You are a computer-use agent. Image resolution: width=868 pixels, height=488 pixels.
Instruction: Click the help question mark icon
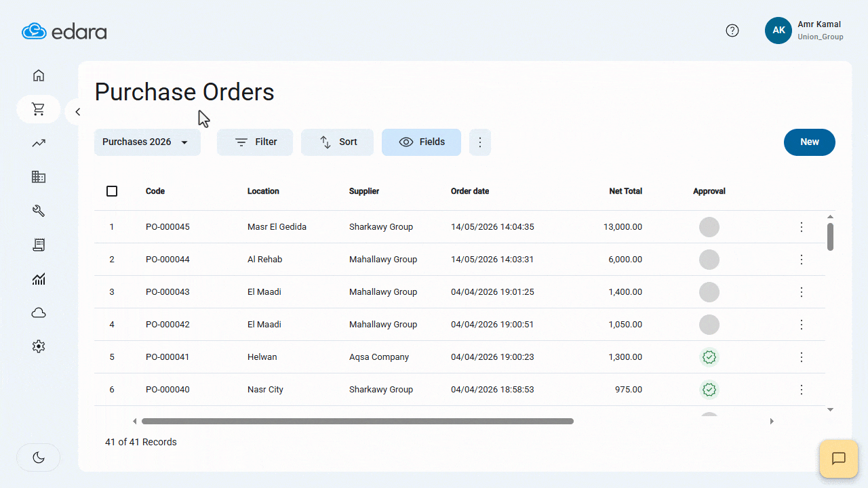(x=732, y=30)
